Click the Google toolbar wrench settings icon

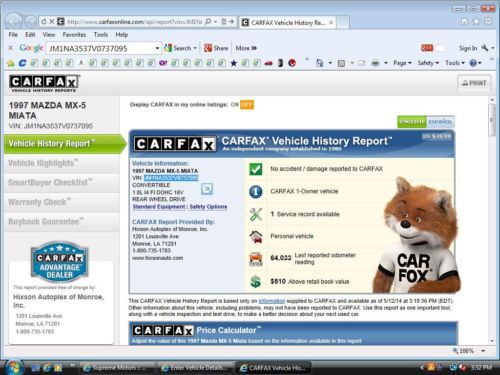pos(485,48)
